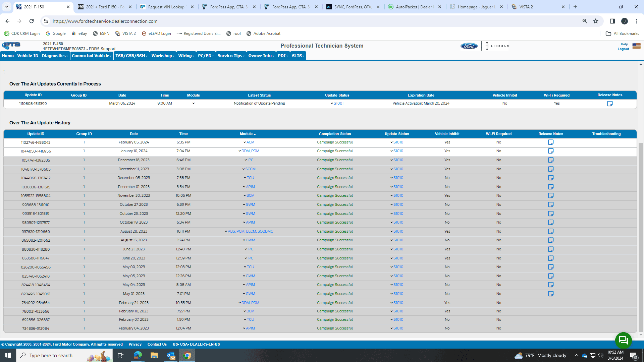
Task: Open release notes for update 1044066-1367412
Action: coord(551,178)
